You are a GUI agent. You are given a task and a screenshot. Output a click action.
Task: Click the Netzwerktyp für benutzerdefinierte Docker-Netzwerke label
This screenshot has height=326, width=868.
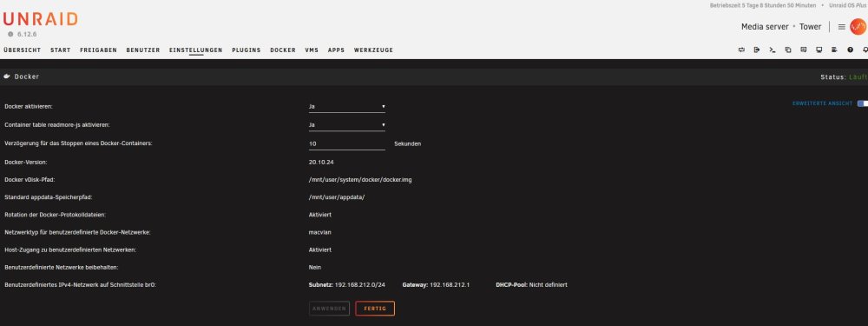[x=77, y=232]
